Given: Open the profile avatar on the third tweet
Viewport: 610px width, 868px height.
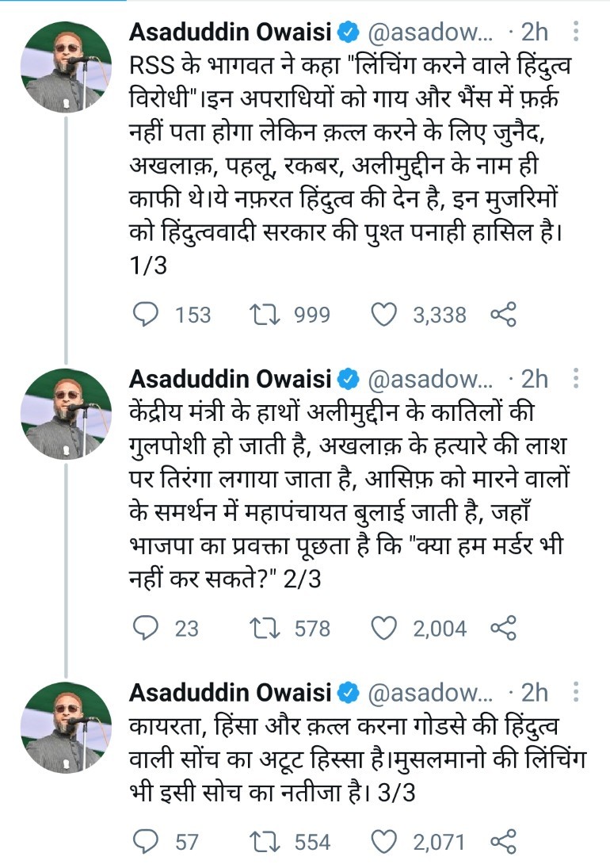Looking at the screenshot, I should [x=66, y=726].
